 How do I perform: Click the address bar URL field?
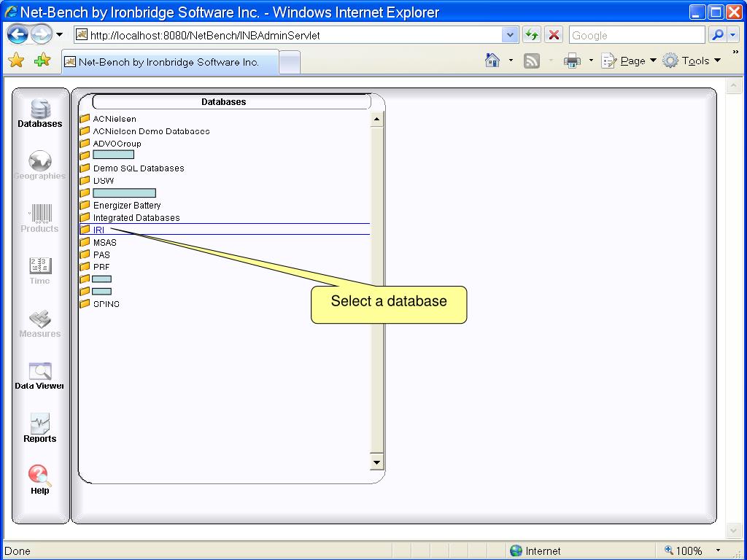[288, 35]
